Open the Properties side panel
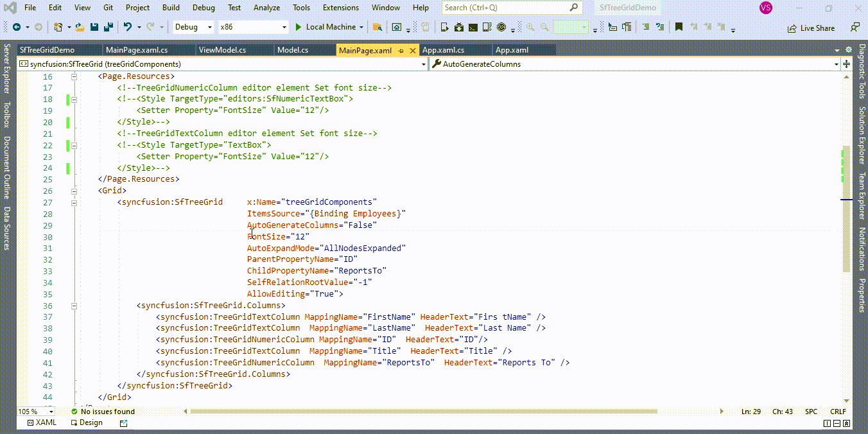868x434 pixels. click(862, 295)
